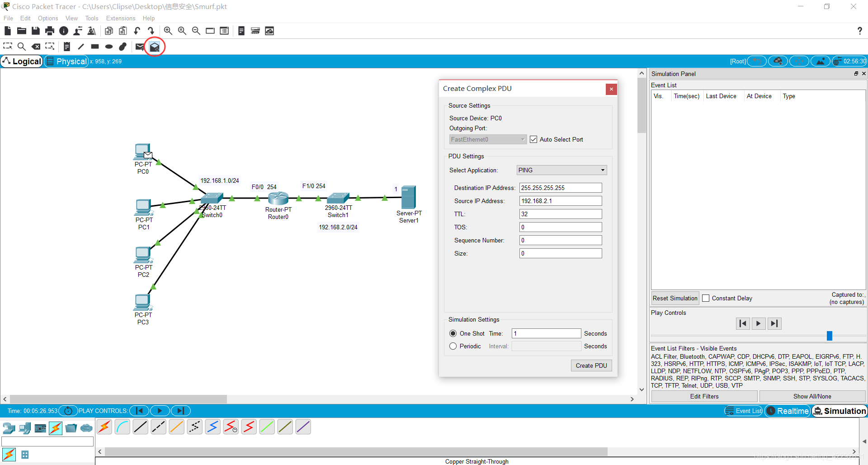
Task: Switch to Simulation mode
Action: click(840, 411)
